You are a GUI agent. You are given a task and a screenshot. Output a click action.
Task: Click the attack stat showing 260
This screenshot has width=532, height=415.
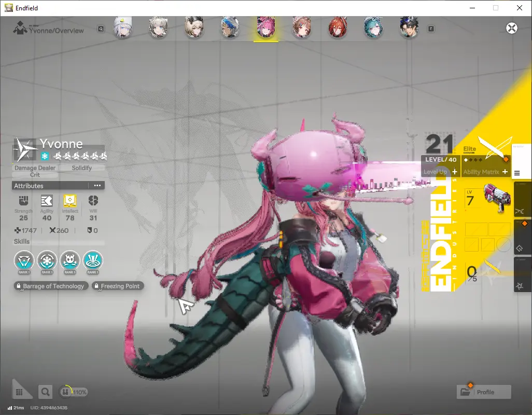click(x=59, y=230)
